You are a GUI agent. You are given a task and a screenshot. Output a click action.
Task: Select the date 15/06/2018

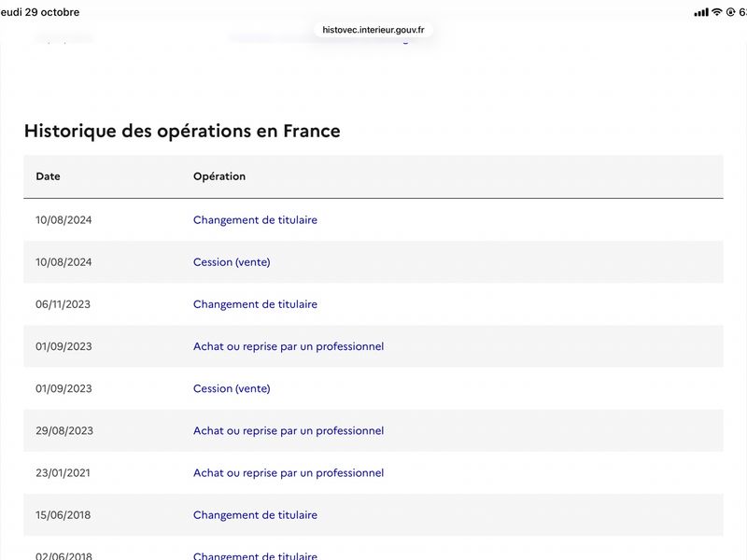pos(63,515)
